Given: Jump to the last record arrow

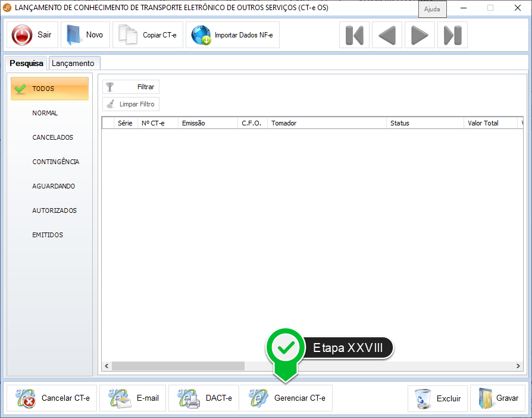Looking at the screenshot, I should pos(452,35).
